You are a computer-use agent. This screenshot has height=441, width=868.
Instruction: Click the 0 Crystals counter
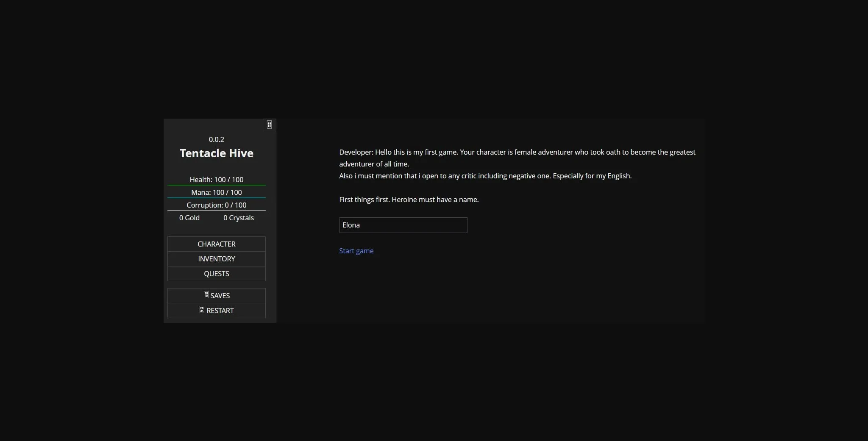(238, 218)
